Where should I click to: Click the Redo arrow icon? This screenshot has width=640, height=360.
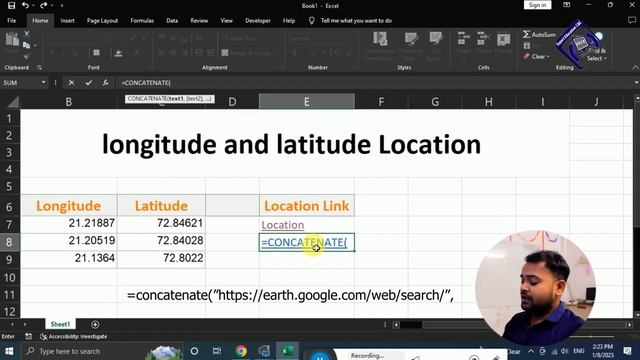tap(43, 5)
